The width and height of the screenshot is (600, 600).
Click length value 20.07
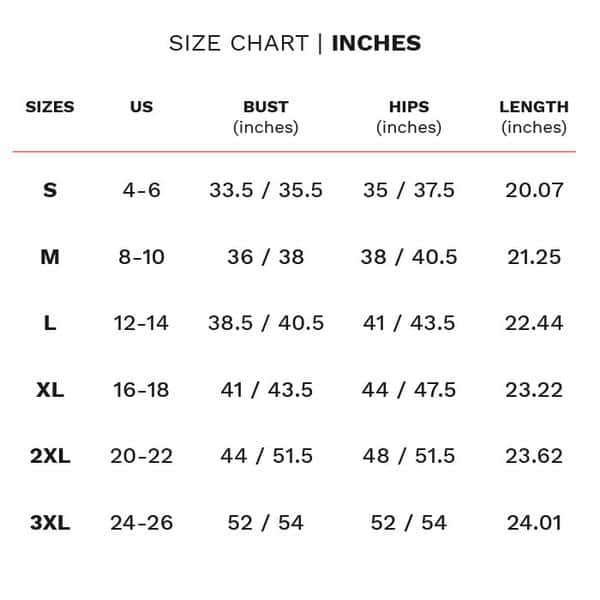coord(534,190)
